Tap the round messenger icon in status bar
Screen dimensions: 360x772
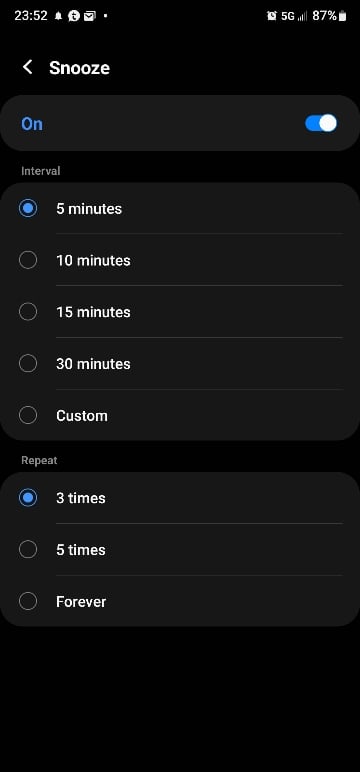click(x=74, y=16)
